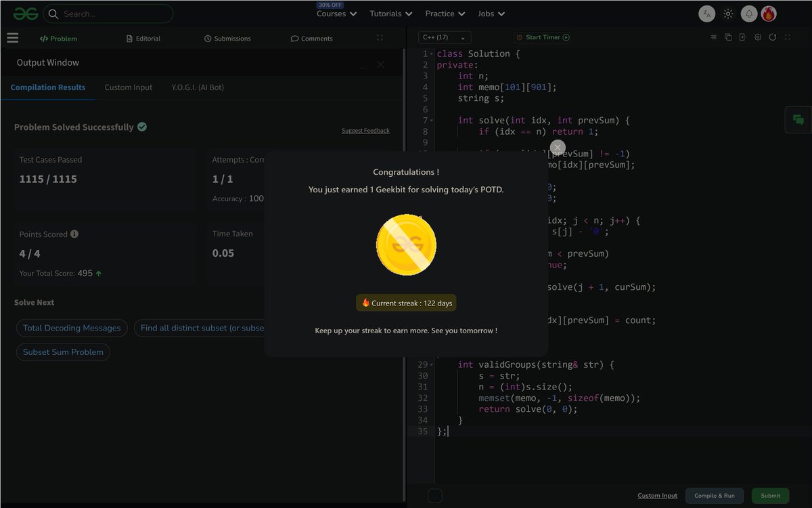The width and height of the screenshot is (812, 508).
Task: Close the Output Window panel
Action: (x=380, y=64)
